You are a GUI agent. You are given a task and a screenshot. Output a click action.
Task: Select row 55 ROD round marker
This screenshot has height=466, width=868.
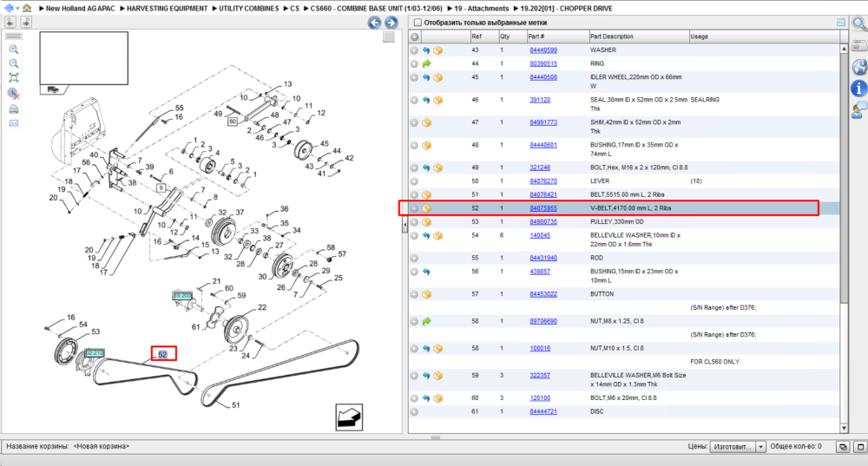414,258
